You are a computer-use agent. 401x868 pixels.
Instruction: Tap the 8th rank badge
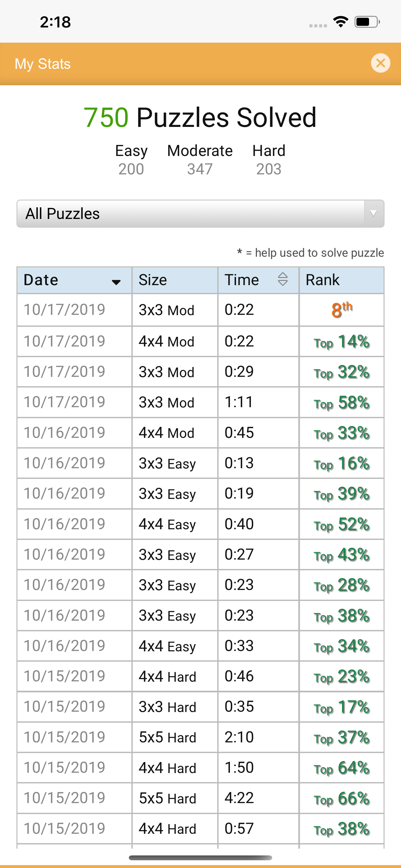(342, 309)
